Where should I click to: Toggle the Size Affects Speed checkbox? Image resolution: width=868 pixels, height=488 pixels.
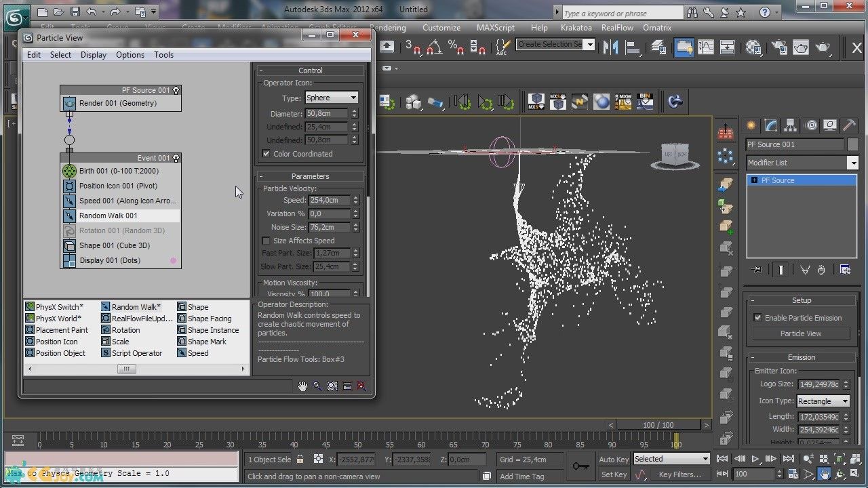[266, 241]
